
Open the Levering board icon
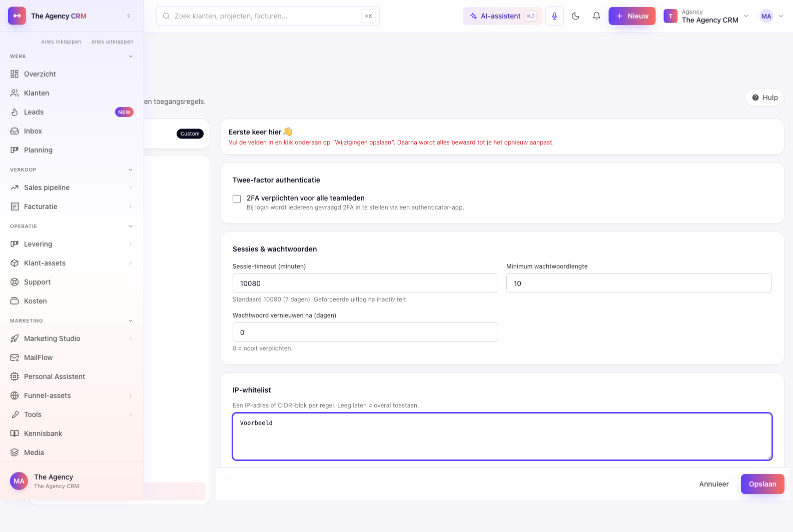15,244
